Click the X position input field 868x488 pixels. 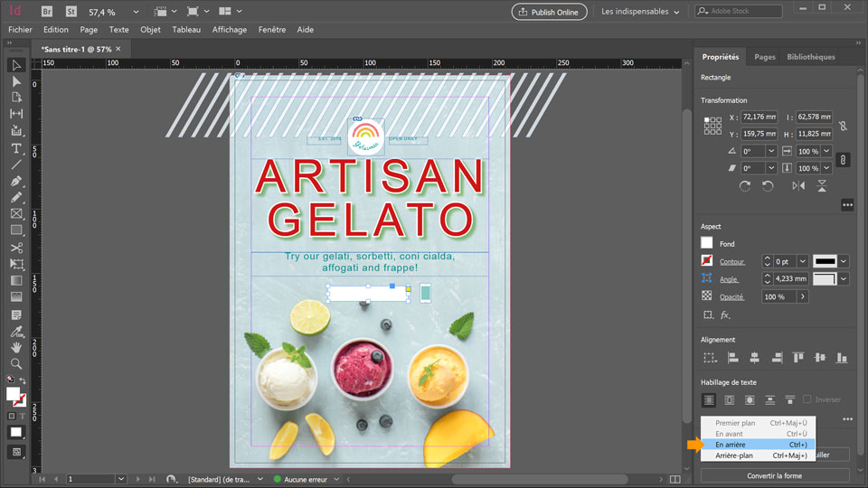760,117
